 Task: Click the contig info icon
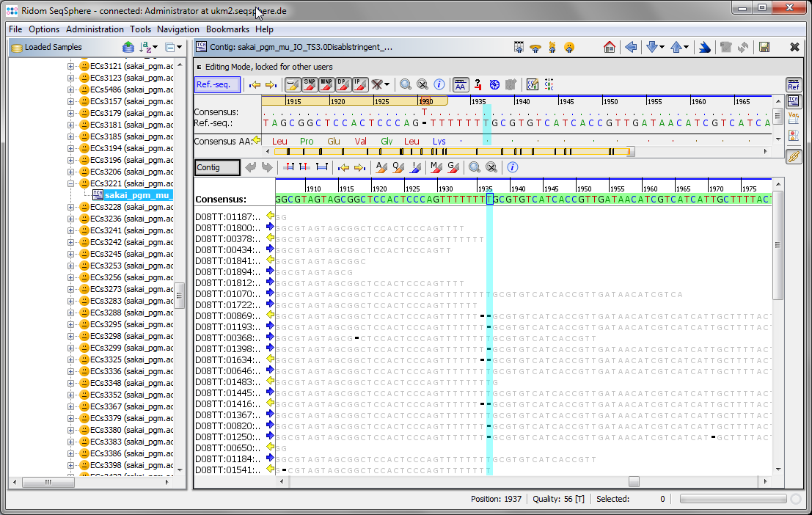[512, 167]
